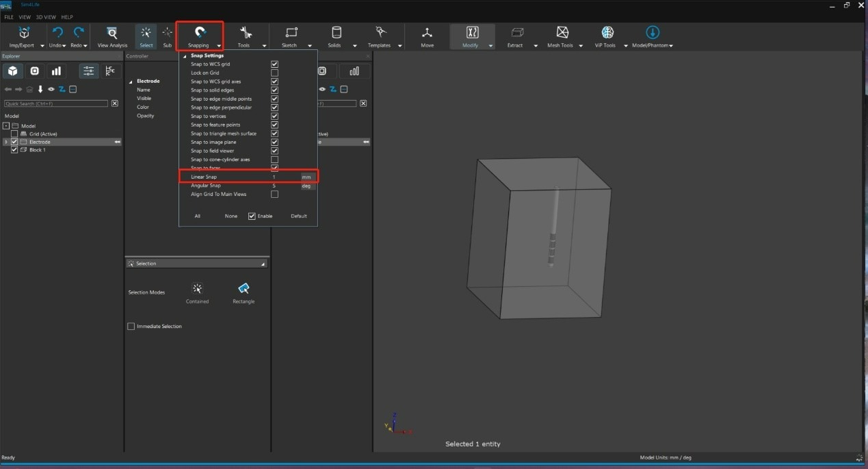Open the FILE menu
The width and height of the screenshot is (868, 469).
[9, 17]
